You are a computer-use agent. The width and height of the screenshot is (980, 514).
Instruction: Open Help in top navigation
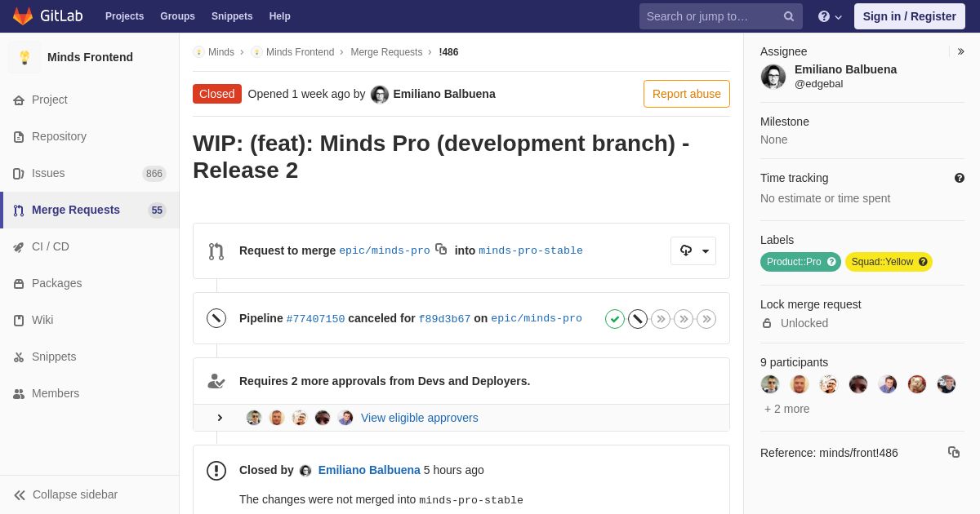point(280,16)
